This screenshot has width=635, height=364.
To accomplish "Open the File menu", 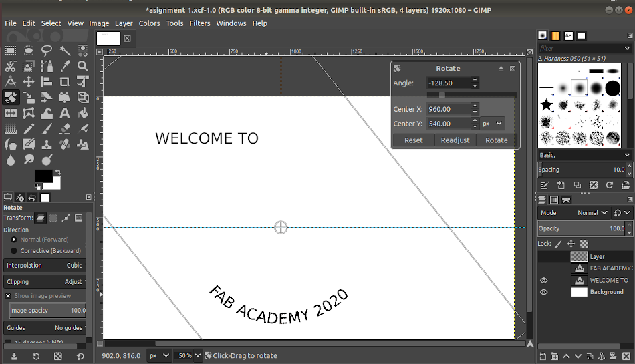I will [x=11, y=23].
